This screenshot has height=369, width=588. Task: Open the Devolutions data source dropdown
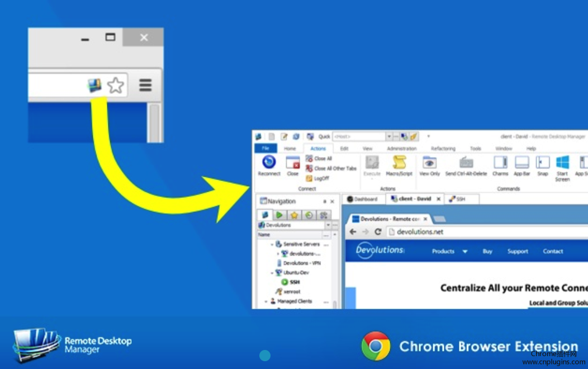(328, 225)
